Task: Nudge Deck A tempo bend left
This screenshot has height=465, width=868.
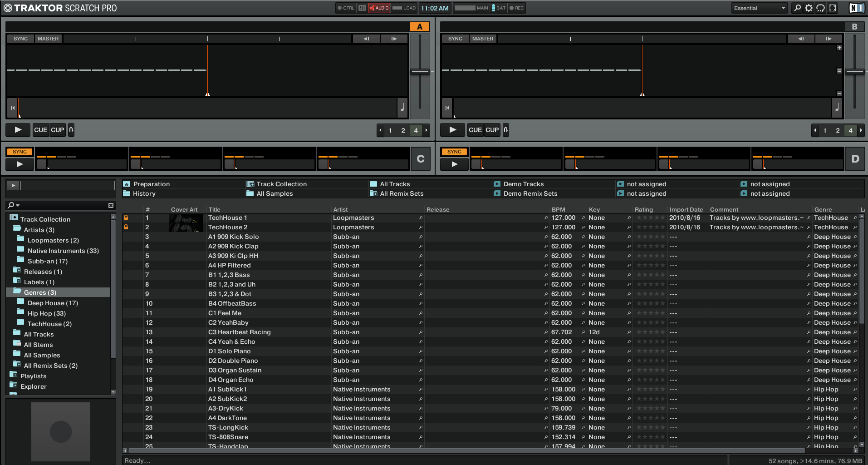Action: 366,39
